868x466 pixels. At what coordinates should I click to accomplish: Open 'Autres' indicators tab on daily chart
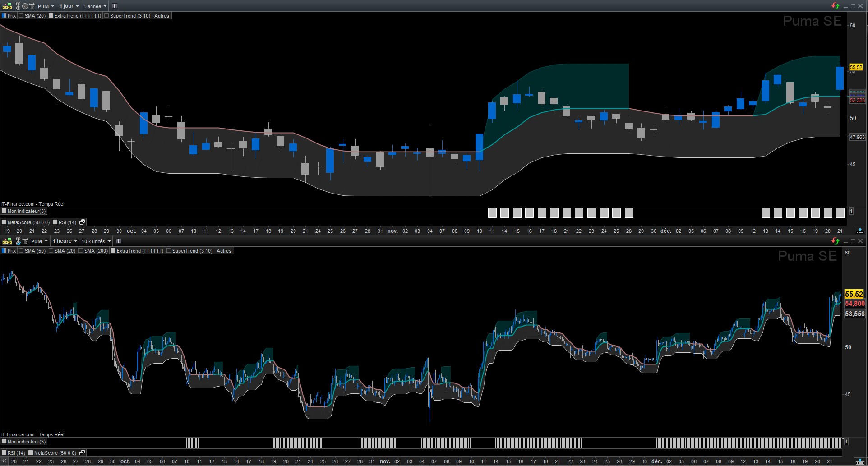click(x=162, y=16)
